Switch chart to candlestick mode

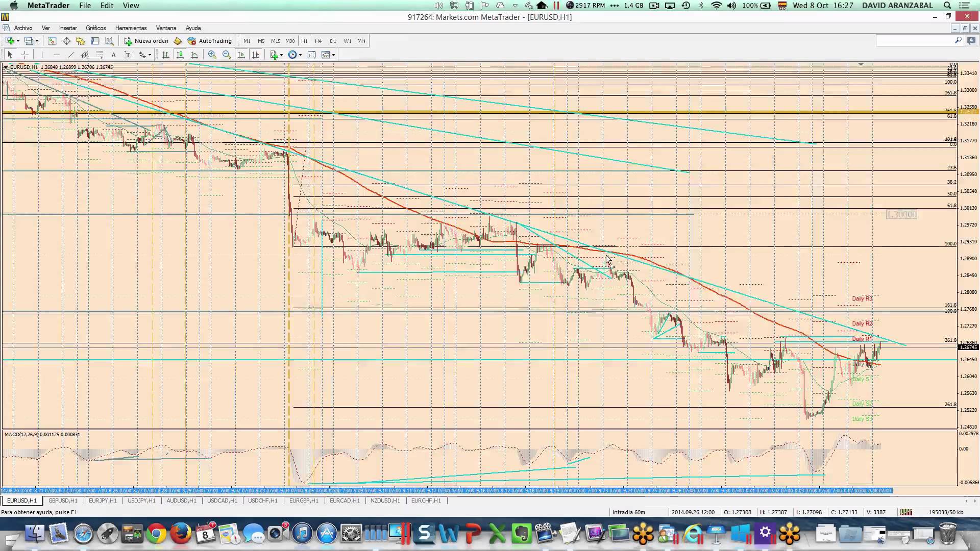pos(180,55)
